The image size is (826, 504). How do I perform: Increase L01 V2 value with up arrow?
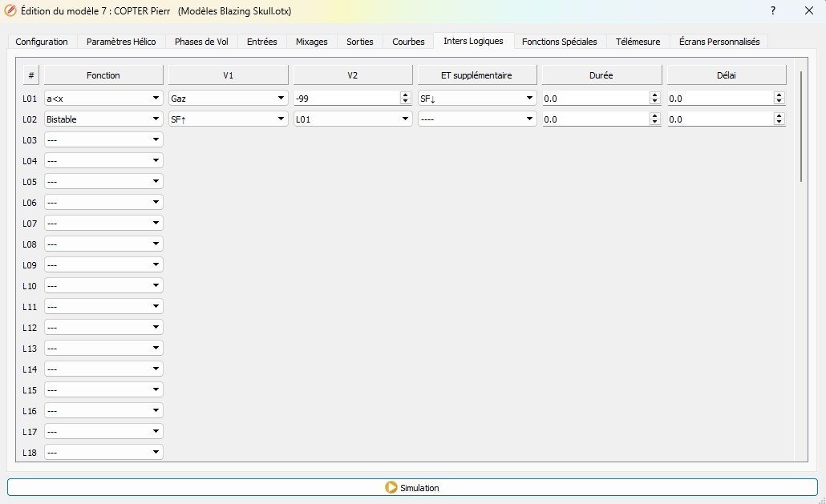pos(405,95)
